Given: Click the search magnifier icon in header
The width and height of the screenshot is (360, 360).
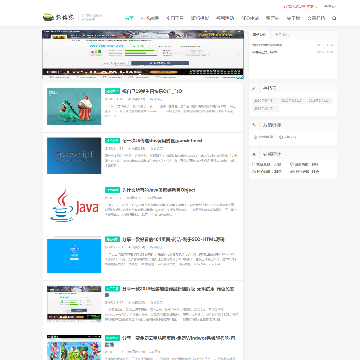Looking at the screenshot, I should coord(334,18).
